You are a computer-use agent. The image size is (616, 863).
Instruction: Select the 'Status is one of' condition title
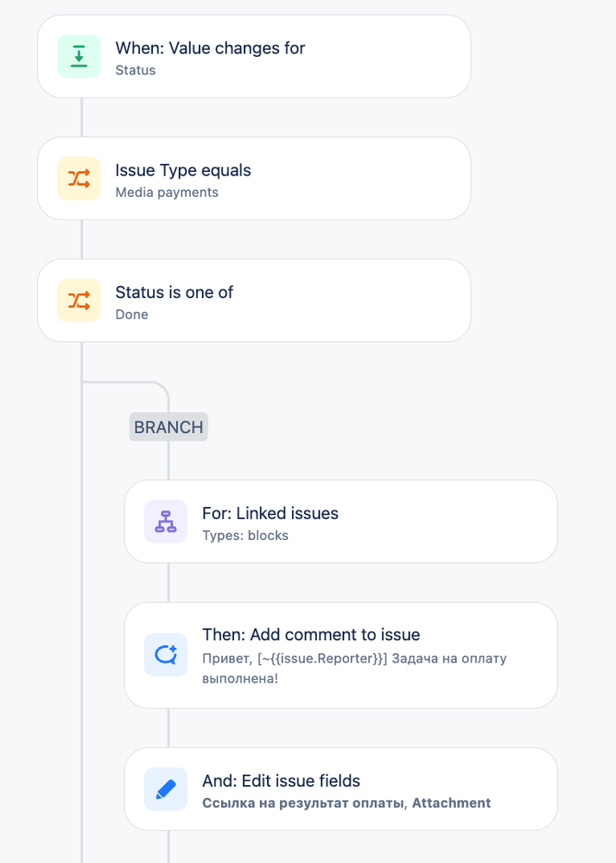coord(174,292)
